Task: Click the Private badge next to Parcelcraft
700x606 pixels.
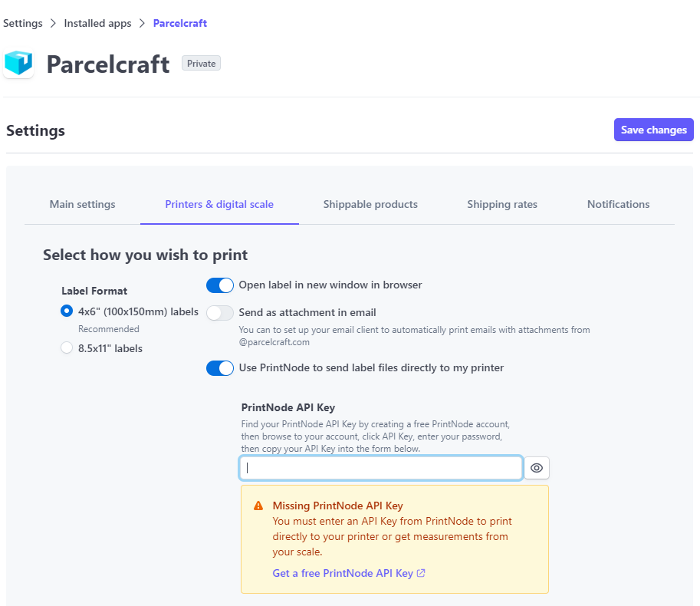Action: click(201, 63)
